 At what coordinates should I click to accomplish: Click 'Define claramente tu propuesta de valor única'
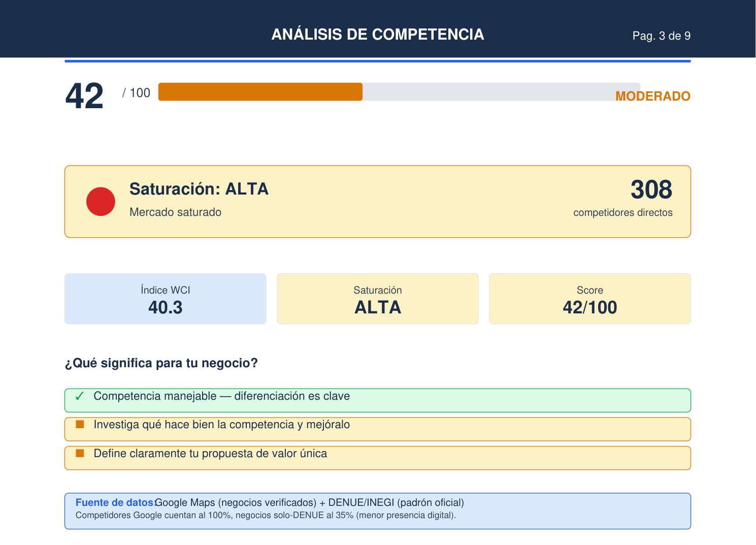pyautogui.click(x=210, y=454)
